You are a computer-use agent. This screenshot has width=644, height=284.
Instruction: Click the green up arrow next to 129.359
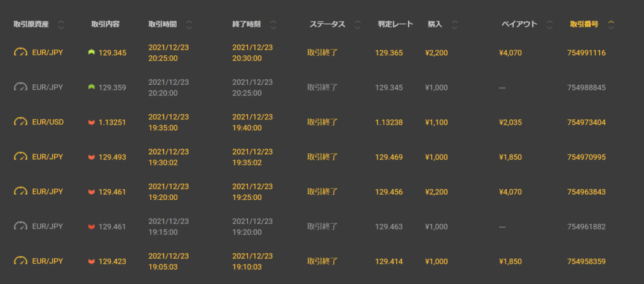91,87
